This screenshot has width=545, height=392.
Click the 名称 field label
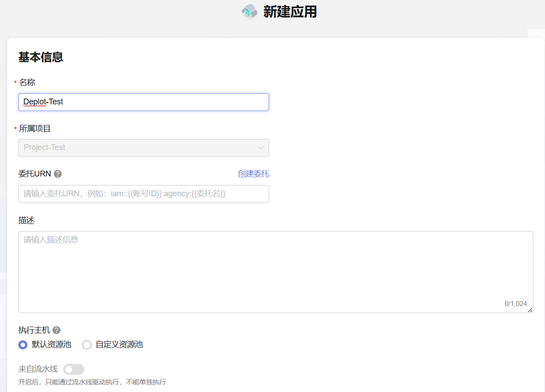[27, 82]
